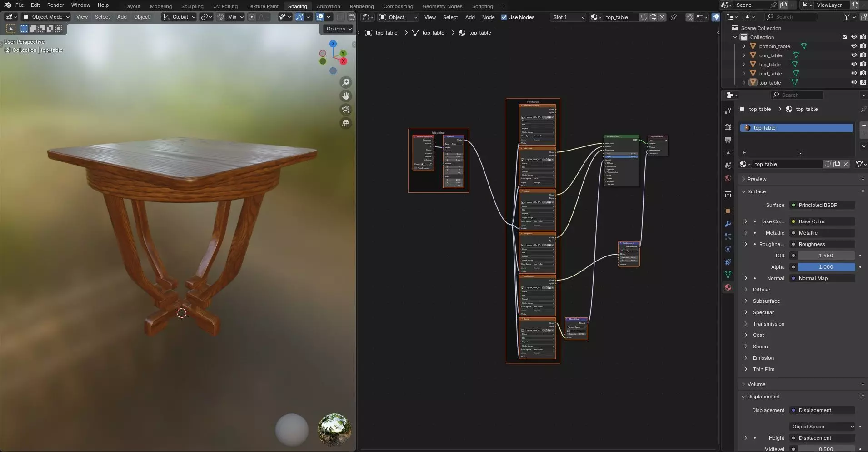
Task: Unlink top_table material in Properties panel
Action: (846, 164)
